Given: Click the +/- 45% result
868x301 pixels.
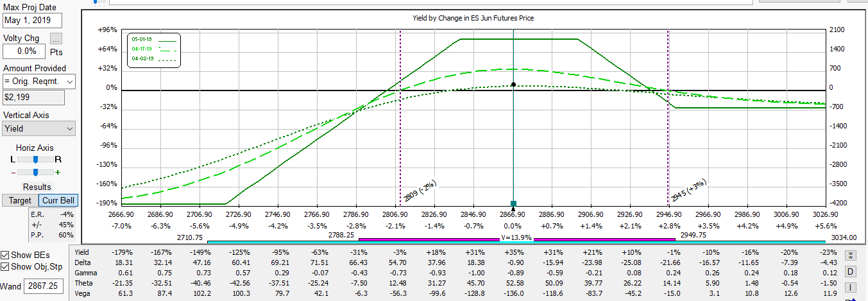Looking at the screenshot, I should (53, 225).
